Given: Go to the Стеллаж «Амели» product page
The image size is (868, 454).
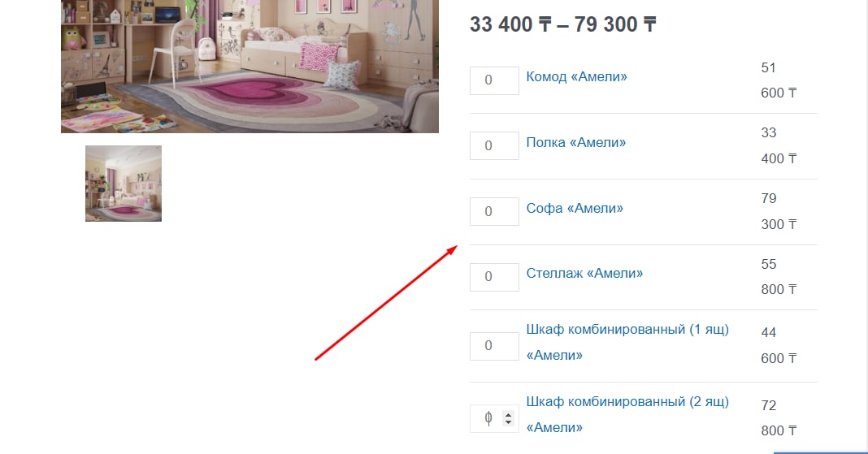Looking at the screenshot, I should [x=584, y=273].
